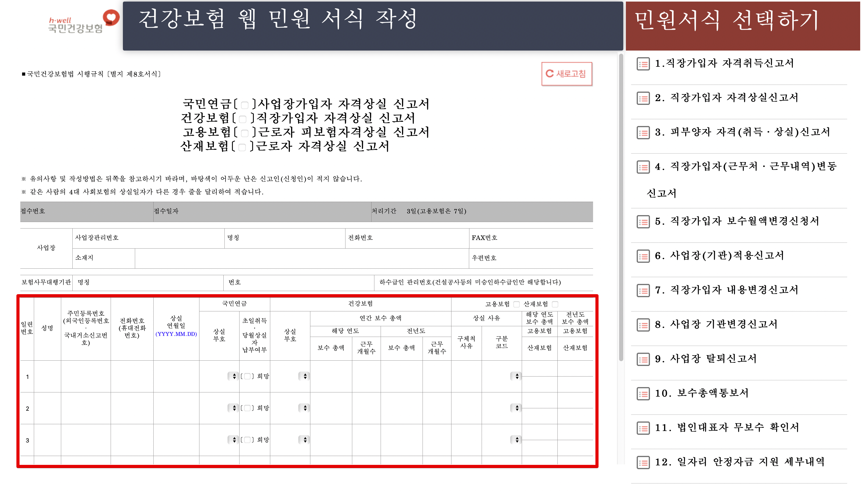Click list icon beside 보수월액변경신청서
The image size is (868, 493).
click(643, 222)
